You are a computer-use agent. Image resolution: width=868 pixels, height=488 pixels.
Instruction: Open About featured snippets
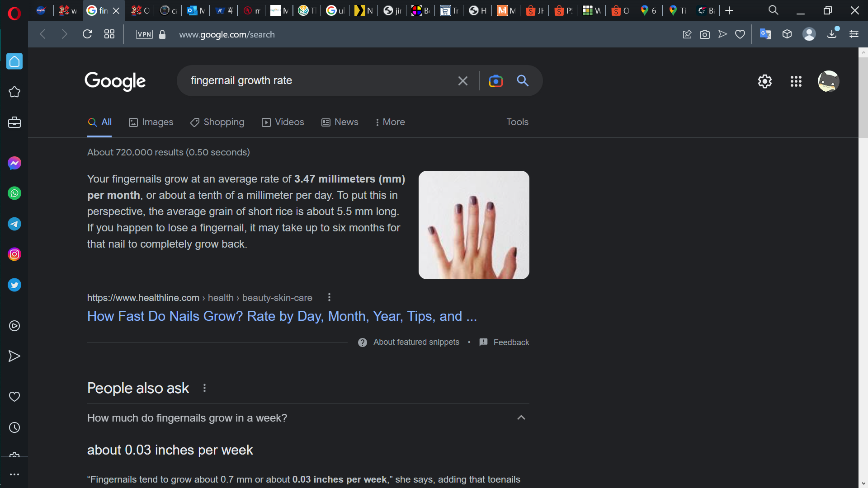point(409,343)
